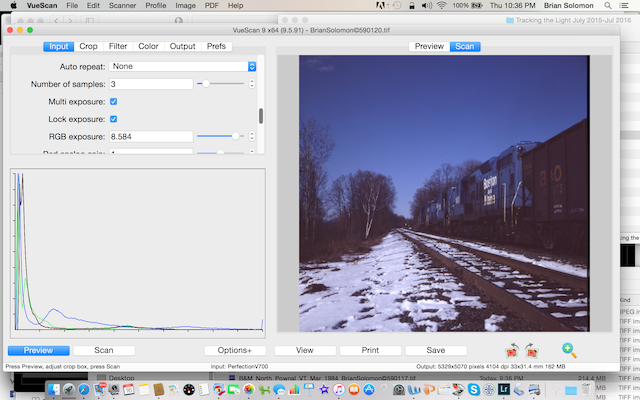Open the Trash in the Dock
The height and width of the screenshot is (400, 640).
[586, 389]
